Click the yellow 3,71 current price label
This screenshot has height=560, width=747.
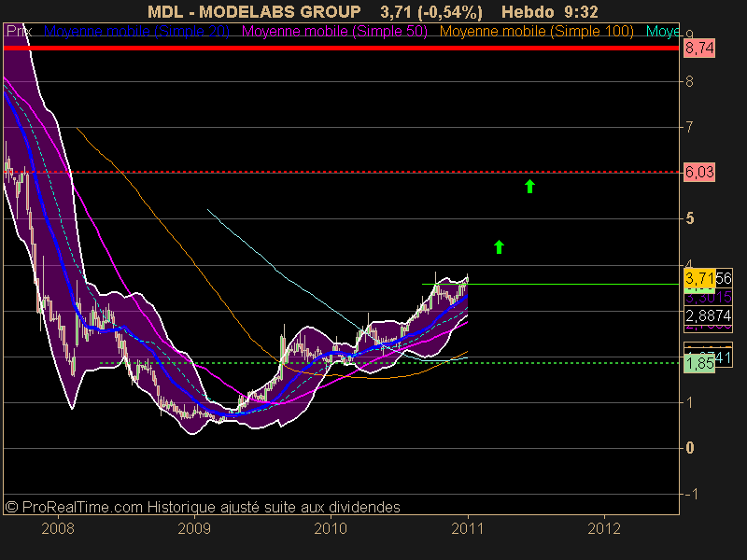point(698,277)
